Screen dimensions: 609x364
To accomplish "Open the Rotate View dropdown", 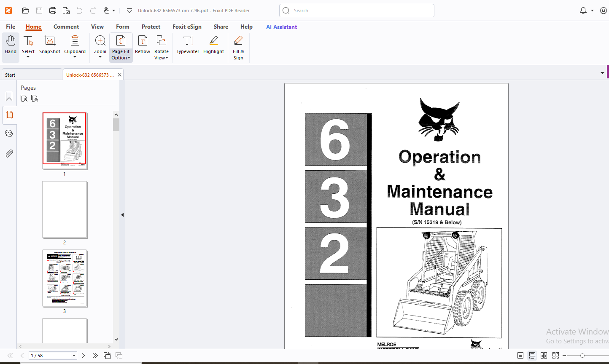I will point(161,48).
